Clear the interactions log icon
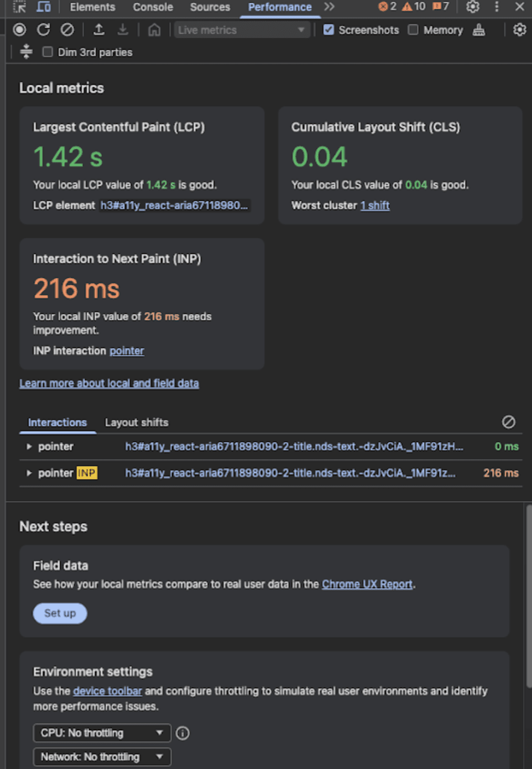532x769 pixels. click(508, 422)
